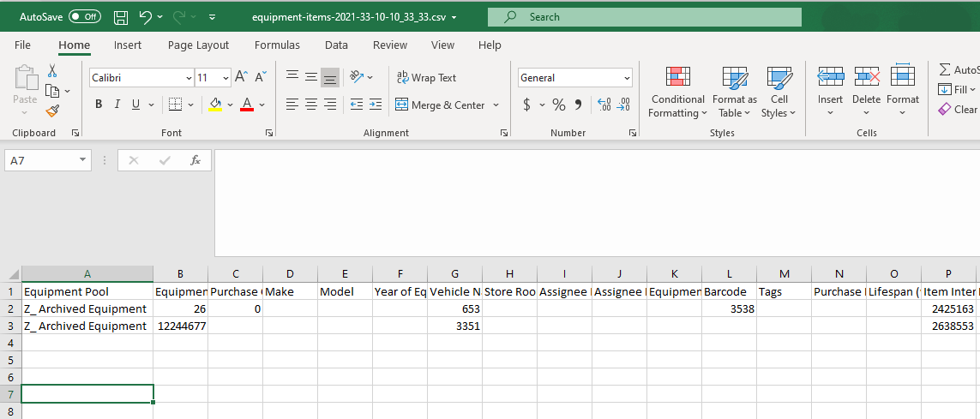The width and height of the screenshot is (980, 419).
Task: Open the font name Calibri dropdown
Action: pyautogui.click(x=189, y=78)
